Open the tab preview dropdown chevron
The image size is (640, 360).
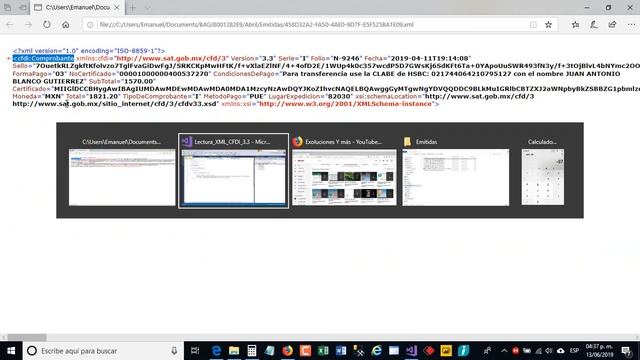tap(147, 8)
